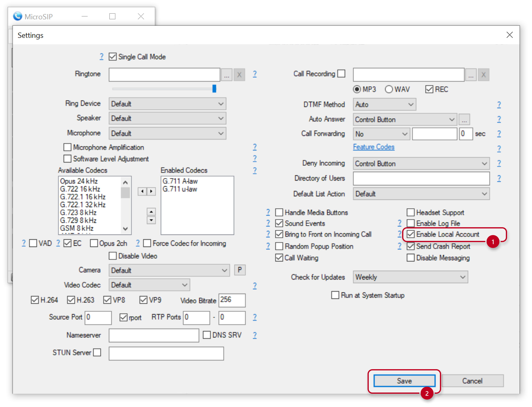Image resolution: width=532 pixels, height=407 pixels.
Task: Open the Camera dropdown
Action: pyautogui.click(x=169, y=270)
